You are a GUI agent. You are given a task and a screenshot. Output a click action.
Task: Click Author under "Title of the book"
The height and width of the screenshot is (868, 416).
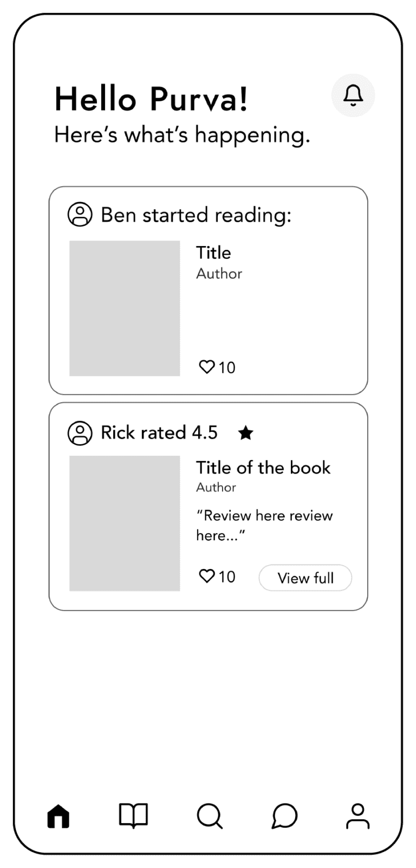point(216,488)
